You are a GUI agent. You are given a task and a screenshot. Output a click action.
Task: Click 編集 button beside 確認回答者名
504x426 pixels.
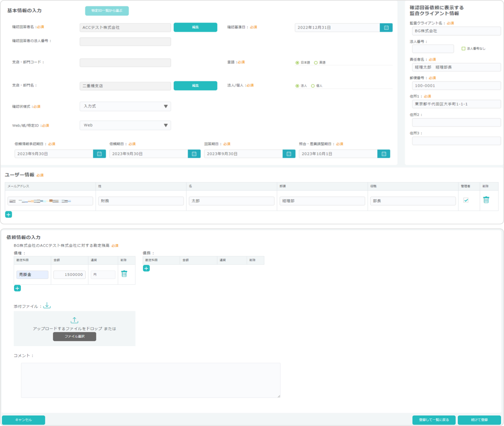point(195,27)
